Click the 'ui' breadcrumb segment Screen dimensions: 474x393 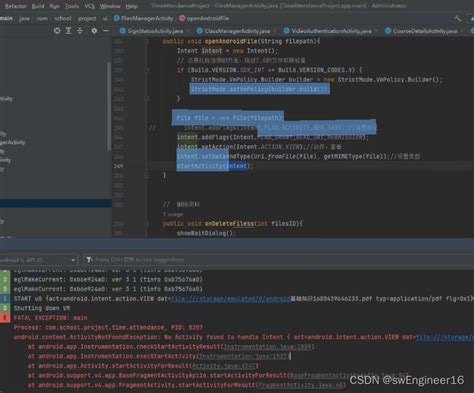[105, 18]
